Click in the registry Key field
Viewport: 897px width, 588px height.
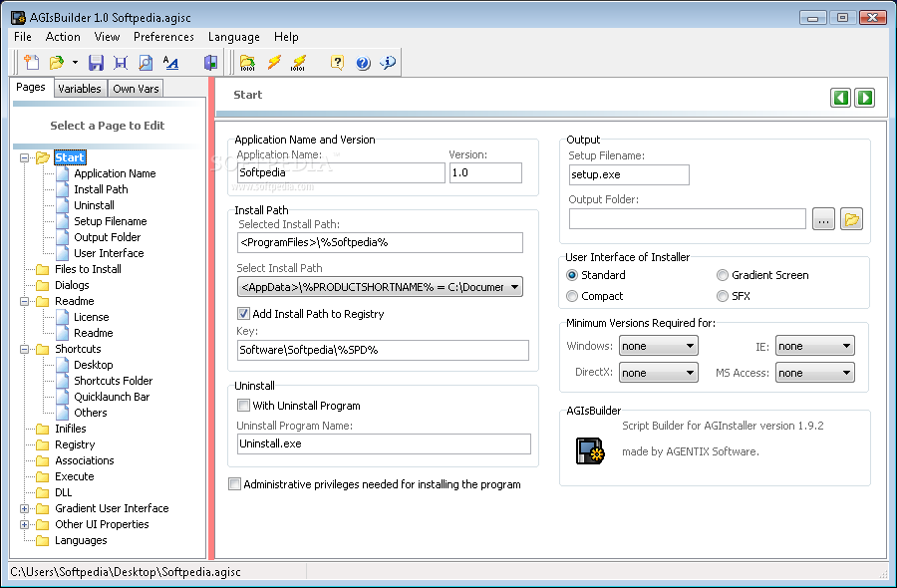pos(383,350)
